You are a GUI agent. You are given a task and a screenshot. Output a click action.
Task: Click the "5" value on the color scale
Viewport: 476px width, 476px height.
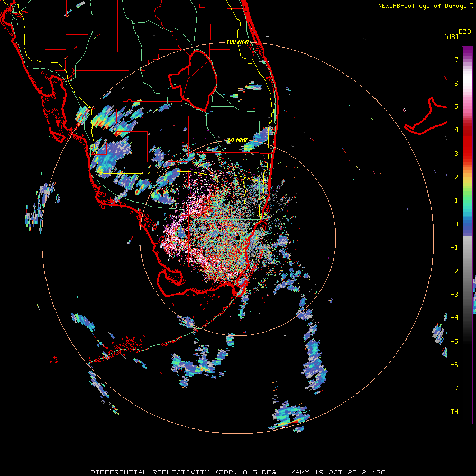coord(456,106)
